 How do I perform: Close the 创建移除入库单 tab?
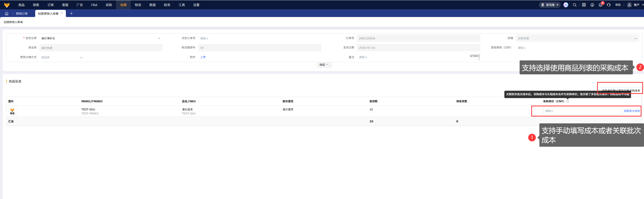tap(62, 13)
